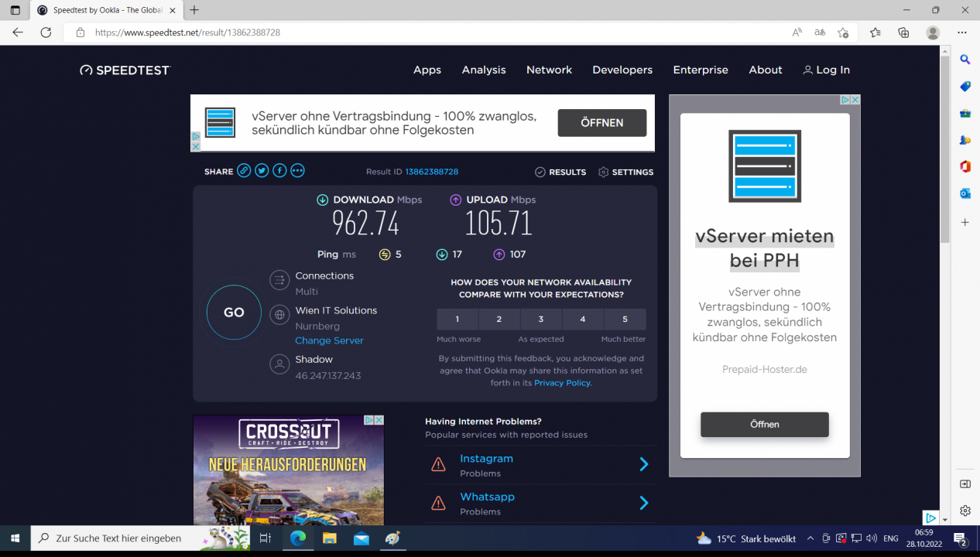Viewport: 980px width, 557px height.
Task: Expand Whatsapp problems chevron
Action: pos(643,503)
